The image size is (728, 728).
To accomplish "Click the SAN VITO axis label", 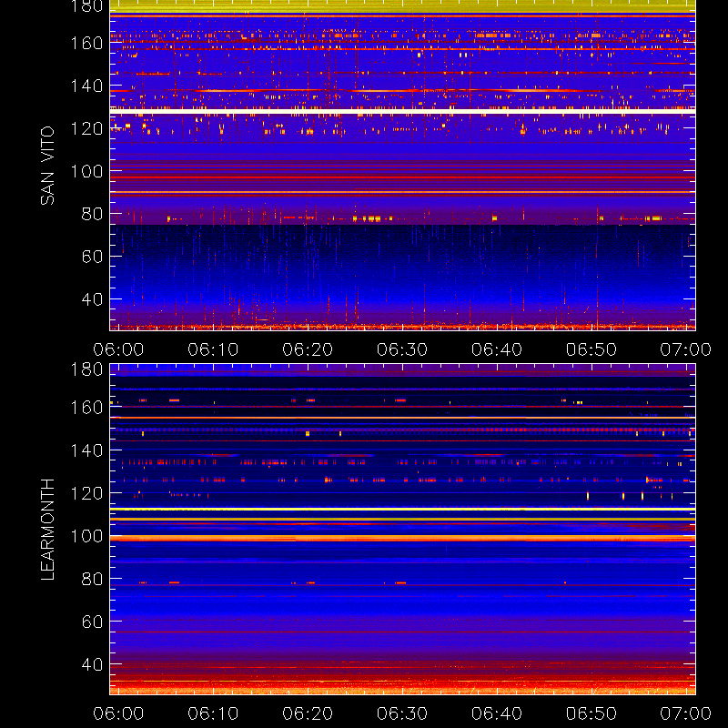I will point(47,166).
